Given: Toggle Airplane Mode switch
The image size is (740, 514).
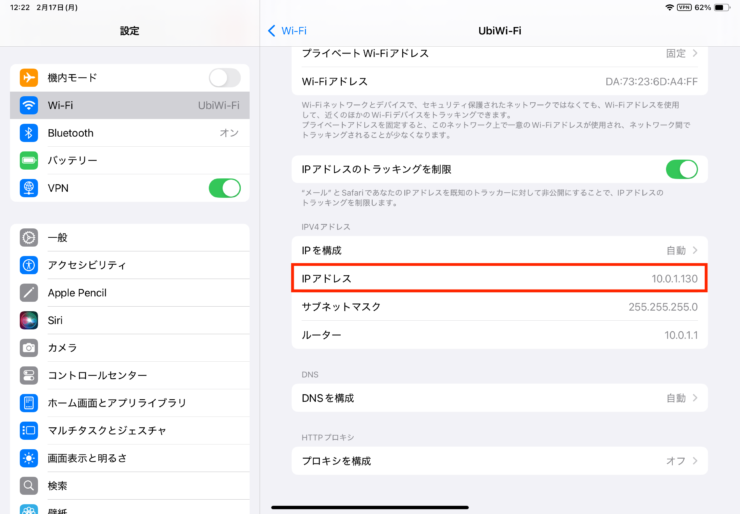Looking at the screenshot, I should coord(225,77).
